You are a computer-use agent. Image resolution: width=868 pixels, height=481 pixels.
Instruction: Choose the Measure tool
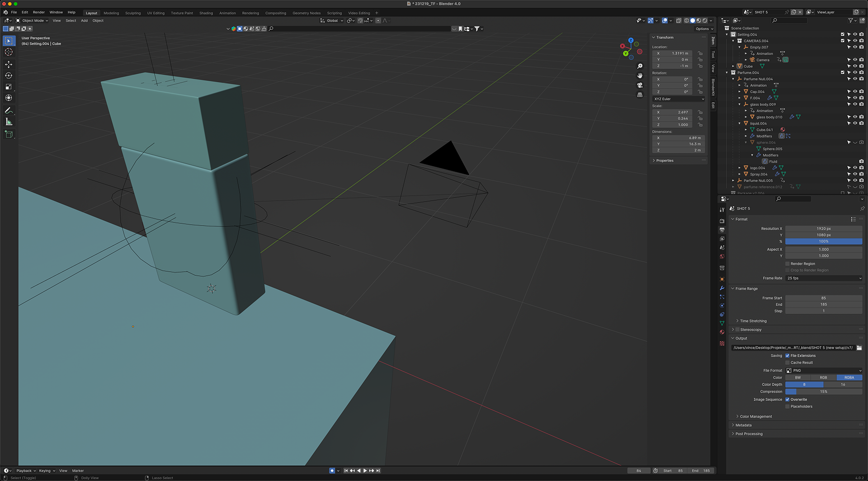[x=9, y=122]
